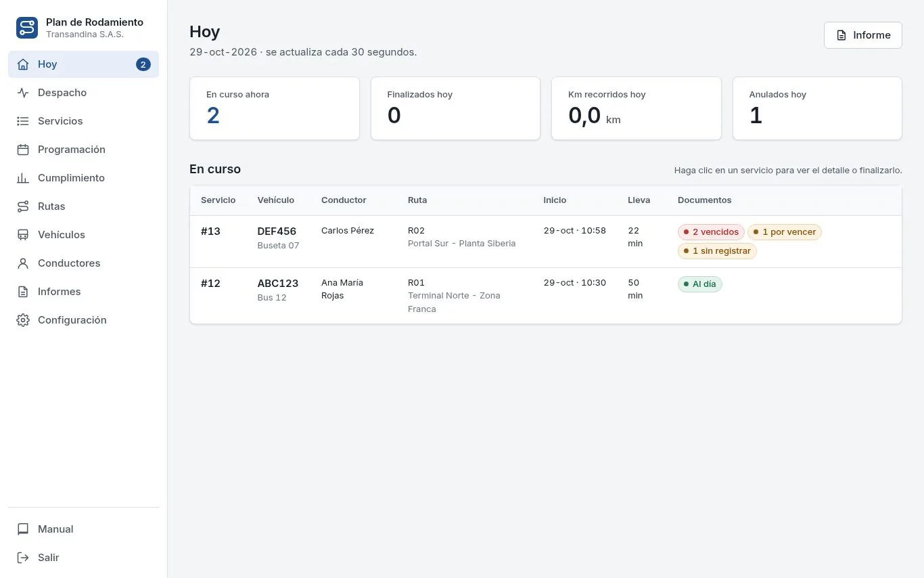The height and width of the screenshot is (578, 924).
Task: Click the book icon beside Manual
Action: point(23,529)
